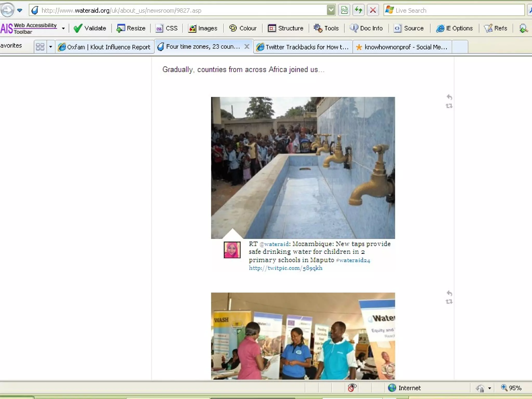Screen dimensions: 532x399
Task: Click the #wateraid24 hashtag link
Action: (353, 260)
